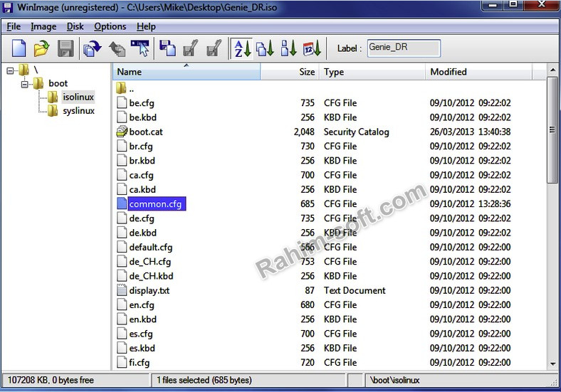This screenshot has width=561, height=392.
Task: Select the boot folder in tree
Action: tap(58, 83)
